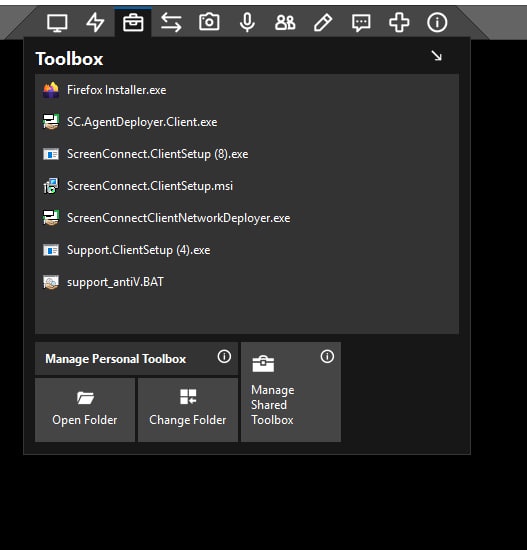Run Firefox Installer.exe from the toolbox
The image size is (527, 550).
pos(247,90)
